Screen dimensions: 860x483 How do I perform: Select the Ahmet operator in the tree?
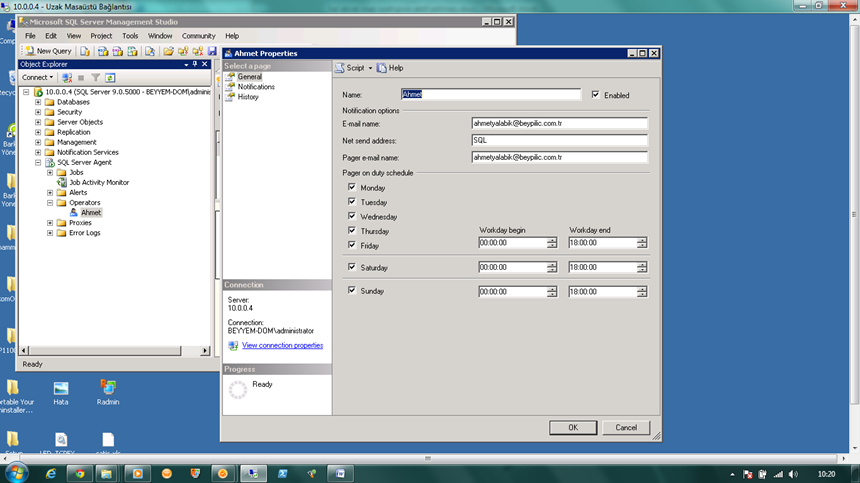[x=90, y=213]
